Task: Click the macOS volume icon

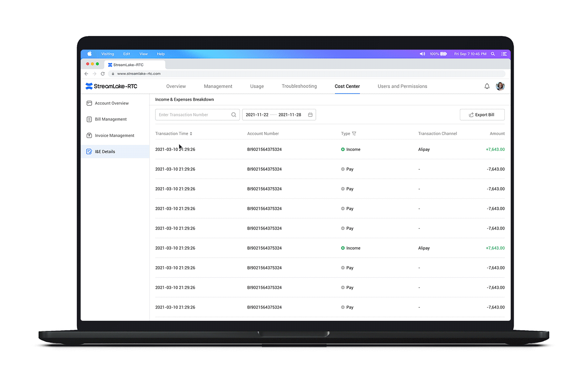Action: (x=422, y=54)
